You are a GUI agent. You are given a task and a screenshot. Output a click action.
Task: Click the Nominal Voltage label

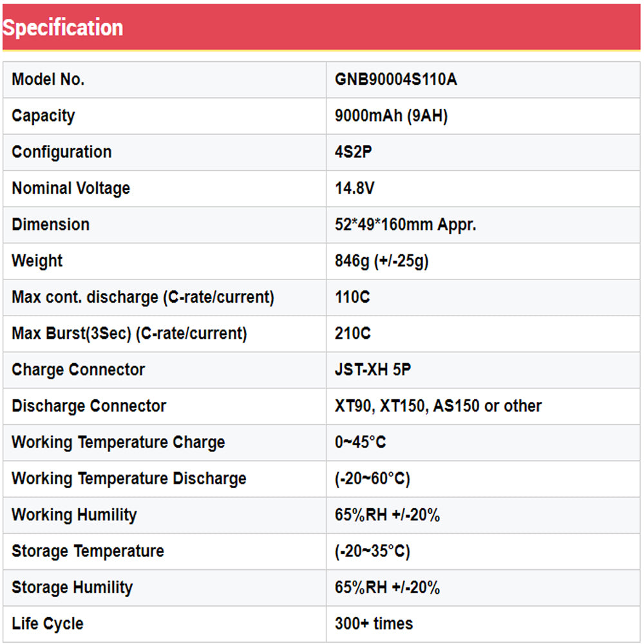[71, 189]
